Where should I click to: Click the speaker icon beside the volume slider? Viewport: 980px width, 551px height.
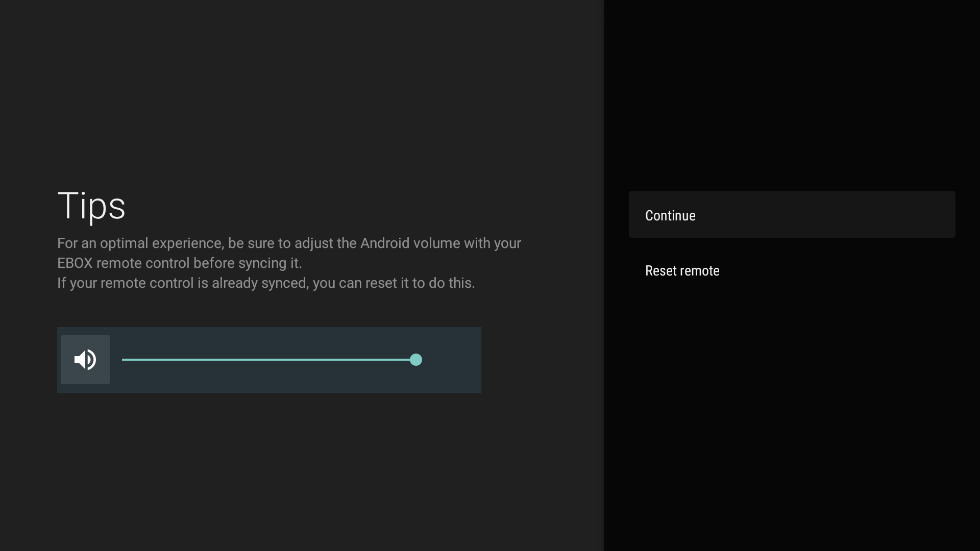click(x=85, y=360)
